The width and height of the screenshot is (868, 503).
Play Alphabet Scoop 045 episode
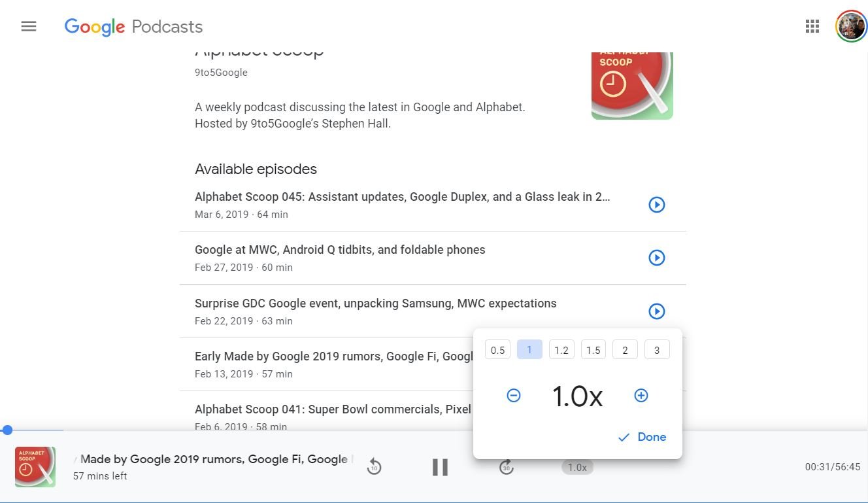[x=656, y=205]
